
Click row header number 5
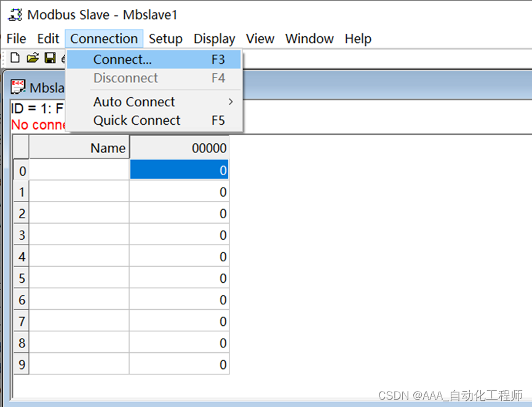22,277
